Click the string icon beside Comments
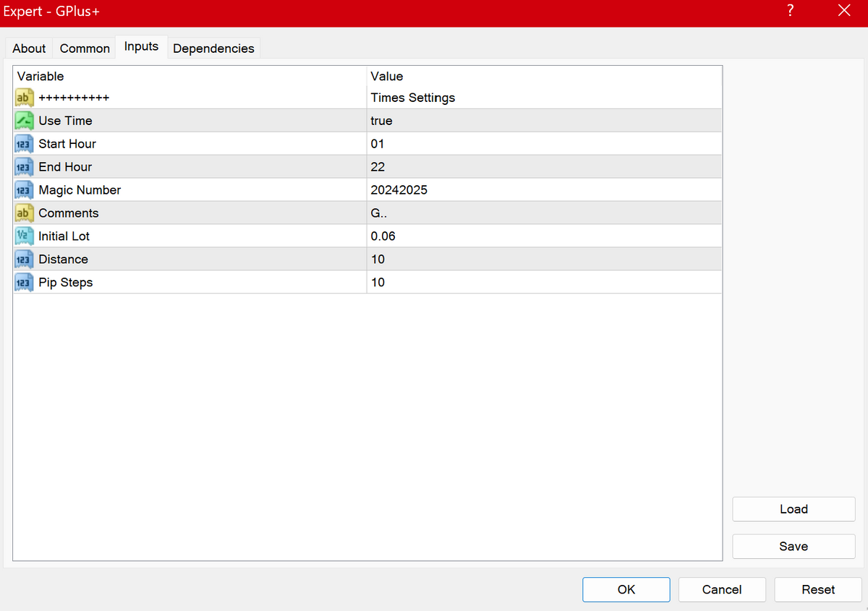868x611 pixels. click(x=23, y=213)
